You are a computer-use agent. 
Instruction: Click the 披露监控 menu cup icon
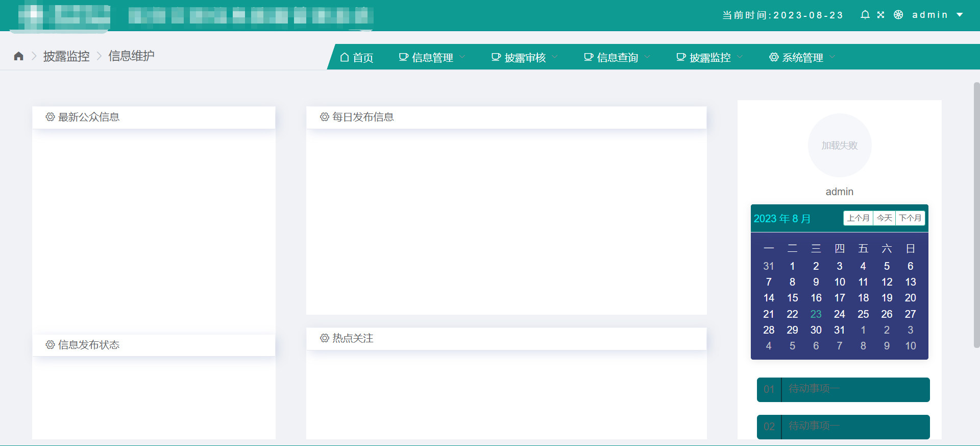(x=681, y=57)
